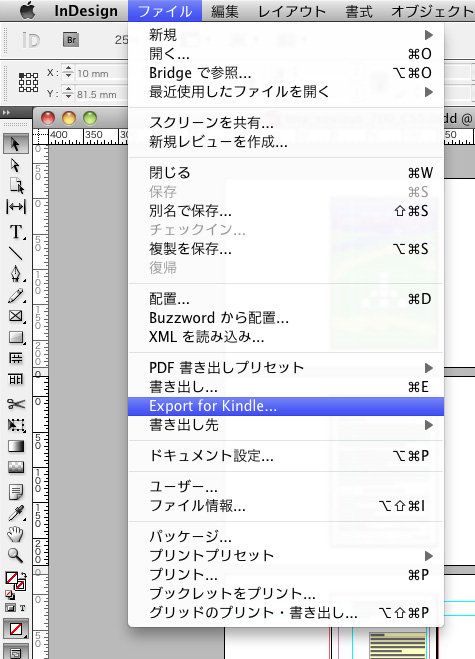Expand the 新規 submenu
475x659 pixels.
pyautogui.click(x=286, y=34)
